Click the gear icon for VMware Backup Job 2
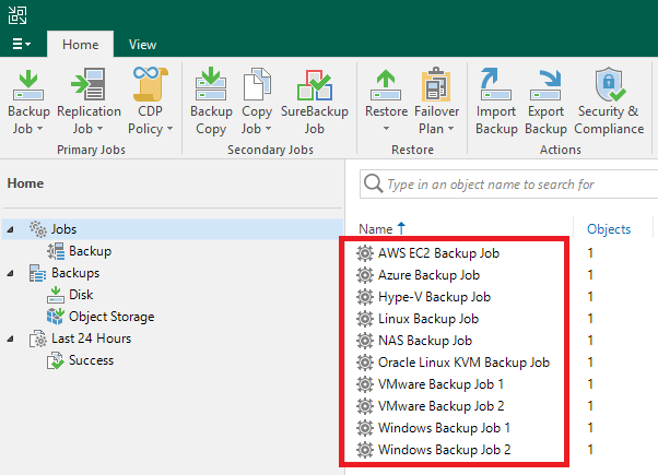The width and height of the screenshot is (658, 475). tap(365, 406)
